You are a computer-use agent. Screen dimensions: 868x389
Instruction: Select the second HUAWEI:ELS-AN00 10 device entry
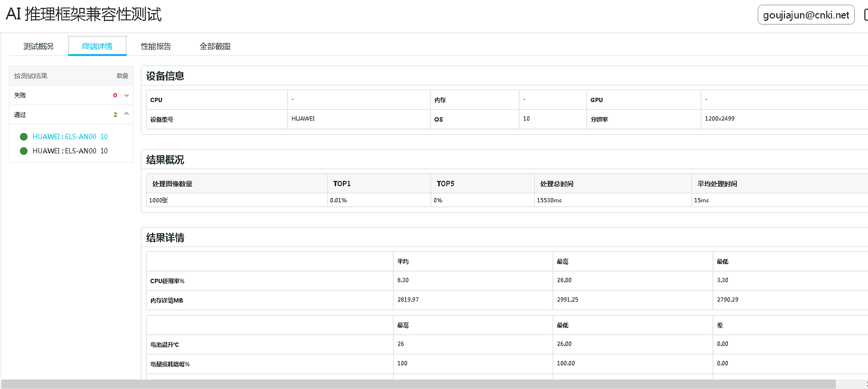(x=69, y=150)
